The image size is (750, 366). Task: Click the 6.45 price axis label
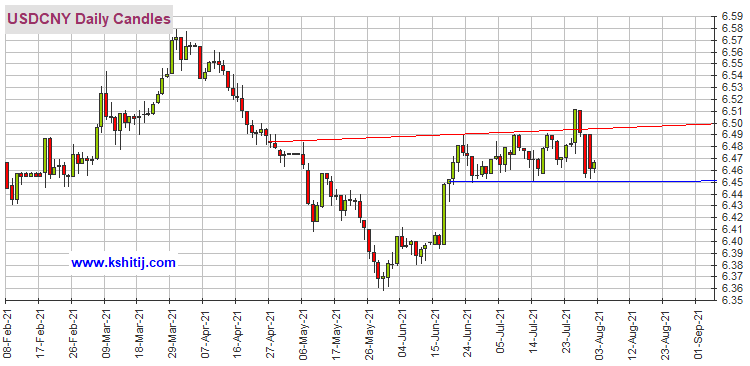click(x=731, y=182)
